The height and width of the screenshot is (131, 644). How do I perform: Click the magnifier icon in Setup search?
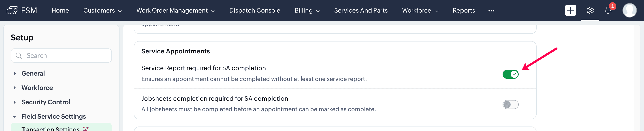(19, 55)
